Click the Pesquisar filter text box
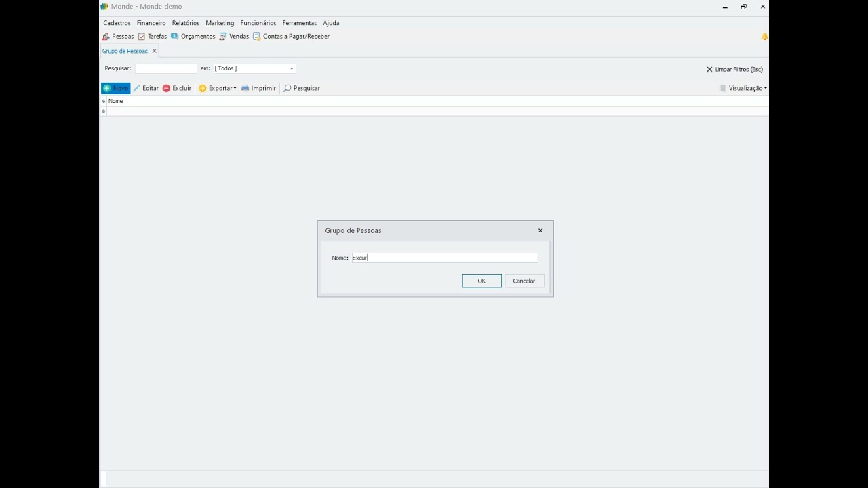The image size is (868, 488). [165, 68]
